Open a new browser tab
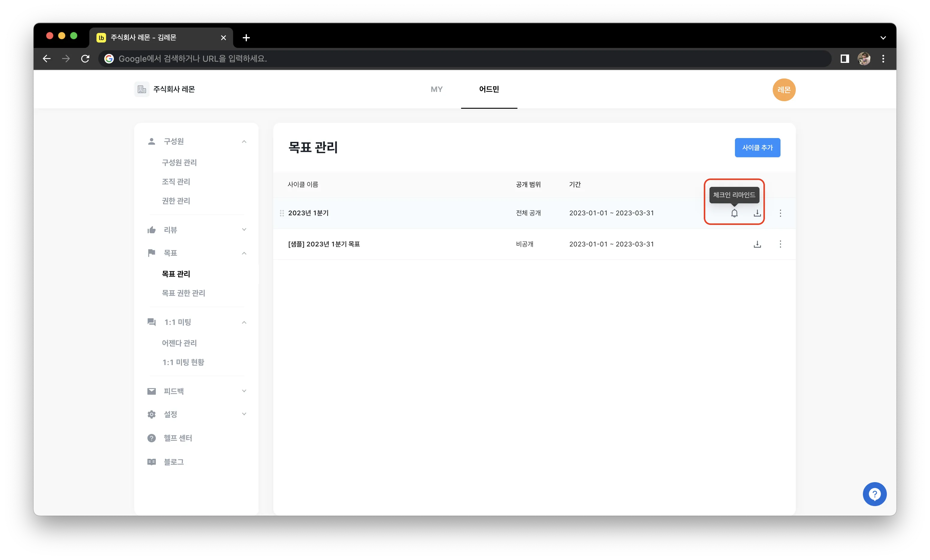 point(246,37)
